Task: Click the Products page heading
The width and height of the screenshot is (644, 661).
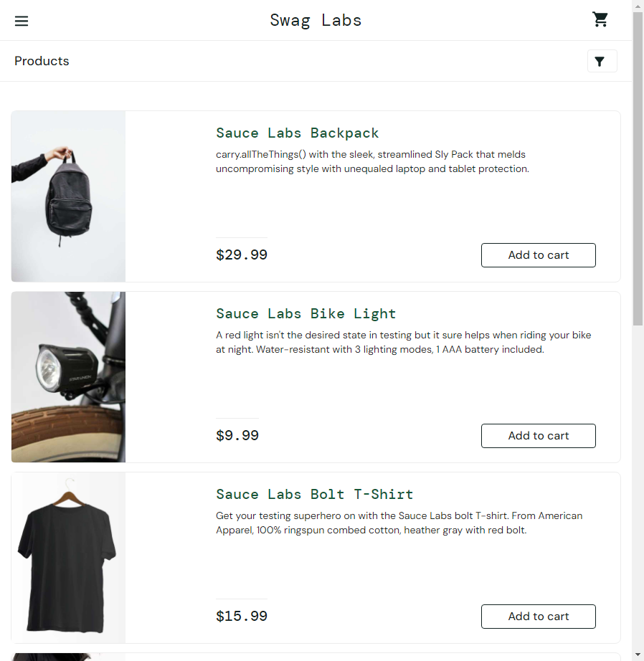Action: (42, 61)
